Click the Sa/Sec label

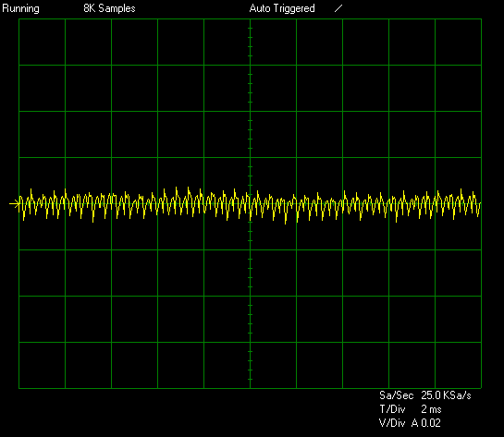coord(396,395)
